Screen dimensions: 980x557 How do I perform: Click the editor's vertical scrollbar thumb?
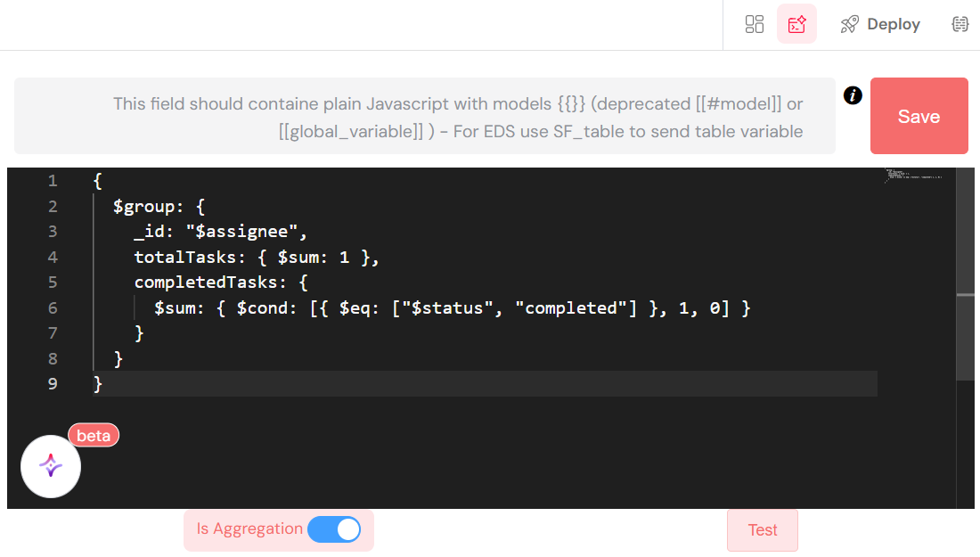(965, 337)
